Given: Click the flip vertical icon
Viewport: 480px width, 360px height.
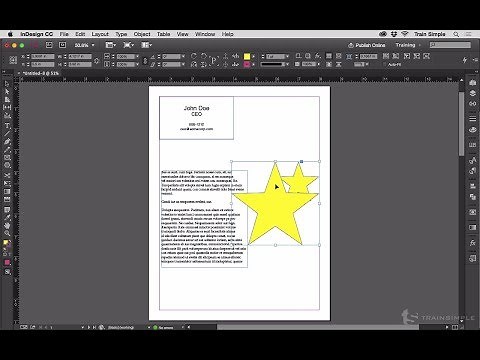Looking at the screenshot, I should (x=204, y=64).
